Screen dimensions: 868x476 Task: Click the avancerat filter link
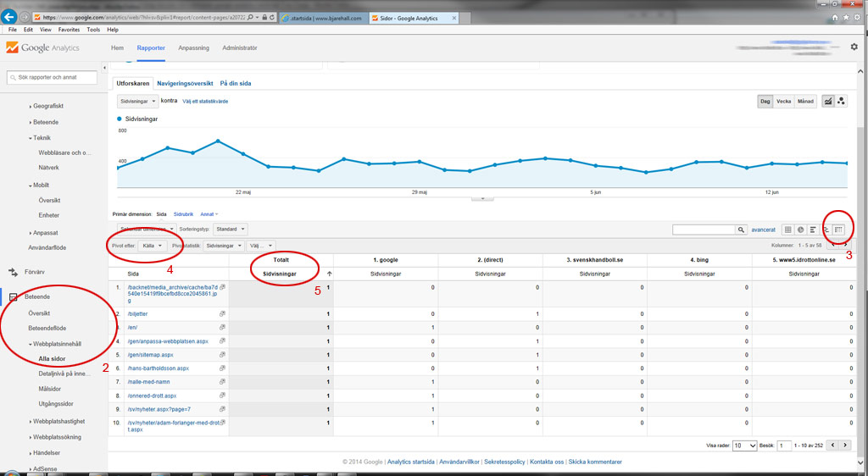(x=764, y=230)
